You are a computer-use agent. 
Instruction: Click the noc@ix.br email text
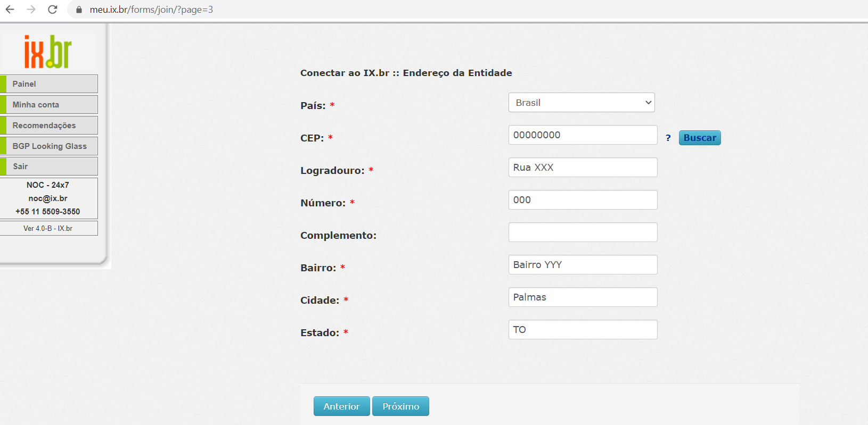click(x=48, y=198)
